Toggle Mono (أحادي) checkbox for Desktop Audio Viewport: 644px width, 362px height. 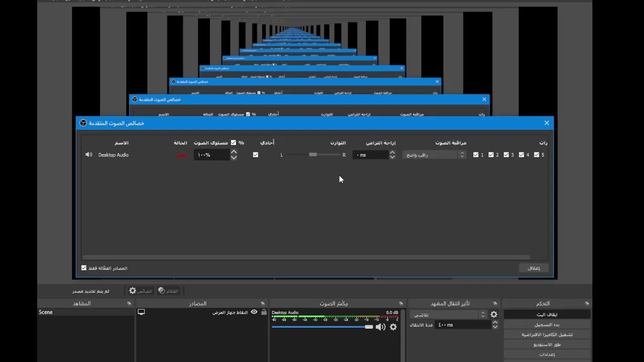256,155
